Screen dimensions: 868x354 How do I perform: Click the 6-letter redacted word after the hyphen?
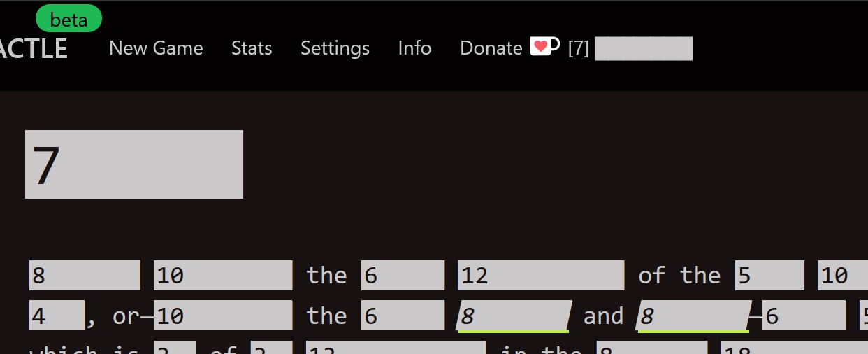[x=803, y=316]
